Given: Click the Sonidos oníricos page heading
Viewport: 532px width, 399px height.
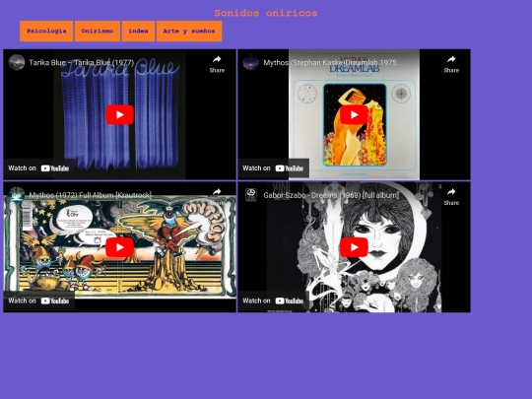Looking at the screenshot, I should pyautogui.click(x=266, y=13).
